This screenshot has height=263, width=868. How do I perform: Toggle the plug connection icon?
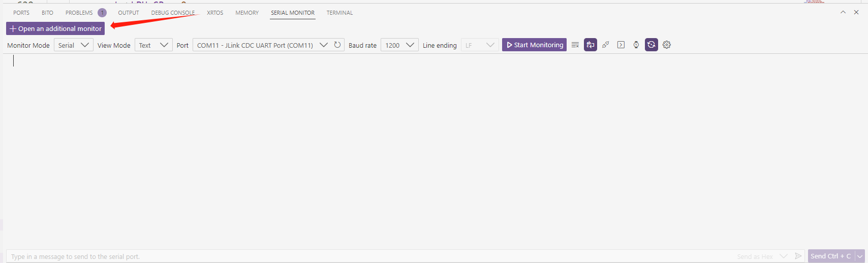click(606, 45)
